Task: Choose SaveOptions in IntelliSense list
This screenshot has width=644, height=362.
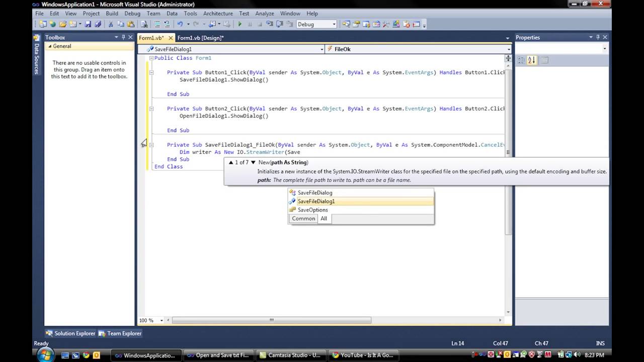Action: coord(361,210)
